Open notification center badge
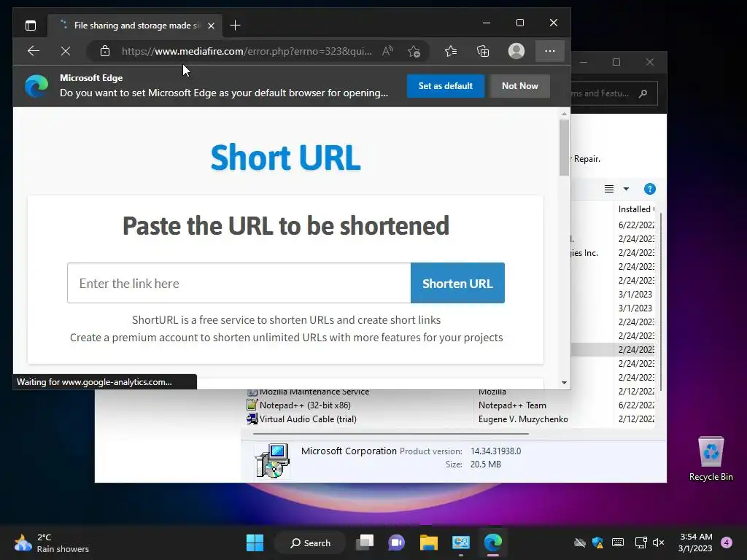The height and width of the screenshot is (560, 747). 727,542
